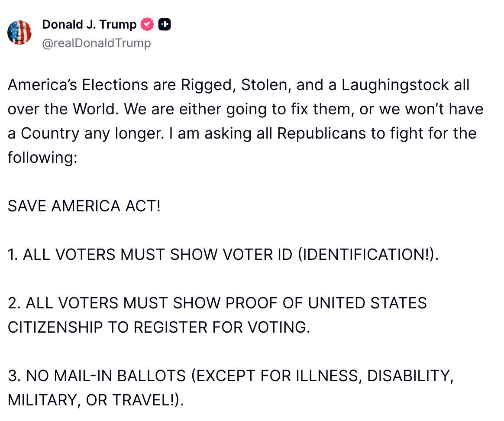This screenshot has width=504, height=421.
Task: Click the 'SAVE AMERICA ACT!' heading line
Action: (x=84, y=206)
